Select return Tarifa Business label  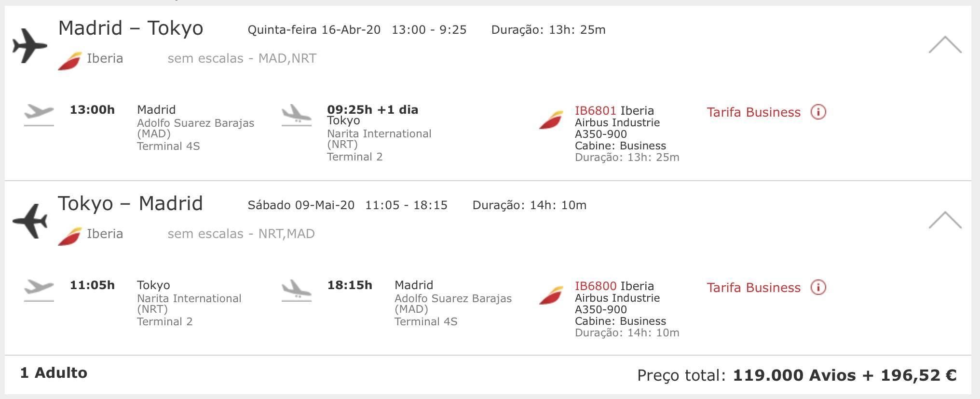(753, 288)
